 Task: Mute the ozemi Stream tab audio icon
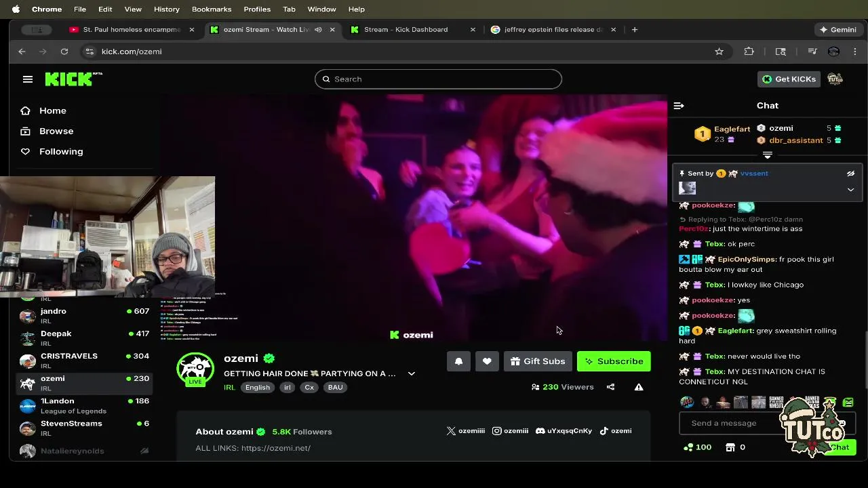click(x=318, y=30)
